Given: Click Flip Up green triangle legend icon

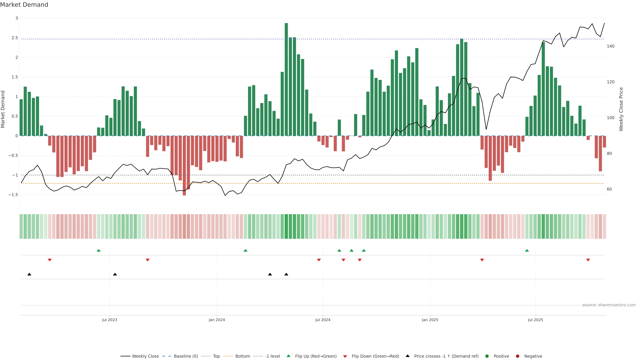Looking at the screenshot, I should (288, 356).
